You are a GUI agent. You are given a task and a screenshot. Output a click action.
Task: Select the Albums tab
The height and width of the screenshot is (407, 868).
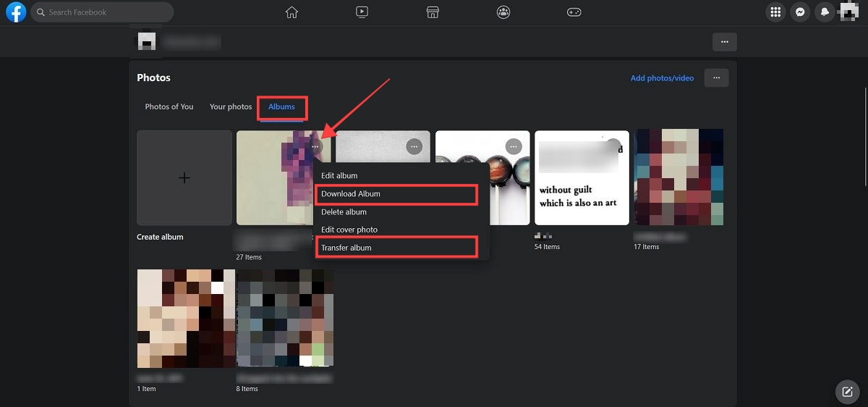coord(281,106)
